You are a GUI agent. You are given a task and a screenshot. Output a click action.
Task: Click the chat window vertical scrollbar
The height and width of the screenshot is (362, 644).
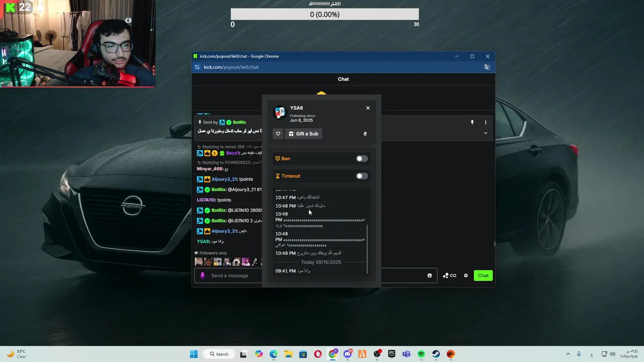494,244
